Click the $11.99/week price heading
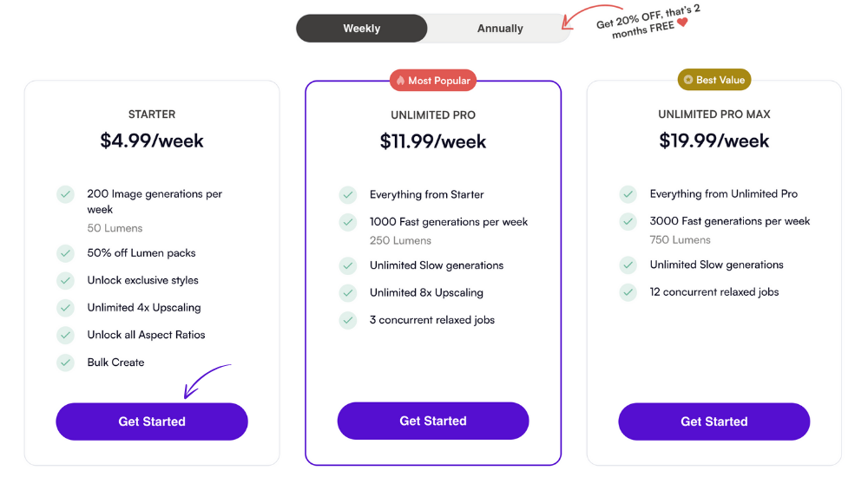 (x=433, y=141)
